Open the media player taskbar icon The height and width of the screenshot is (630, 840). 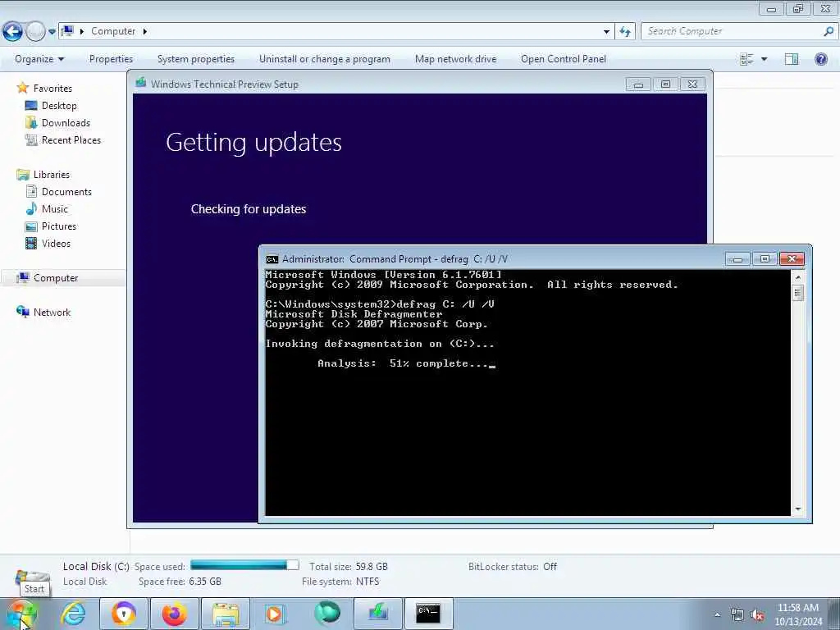(275, 614)
